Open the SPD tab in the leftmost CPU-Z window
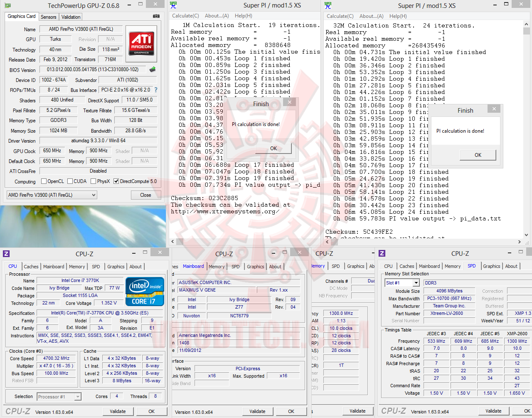 [x=96, y=267]
